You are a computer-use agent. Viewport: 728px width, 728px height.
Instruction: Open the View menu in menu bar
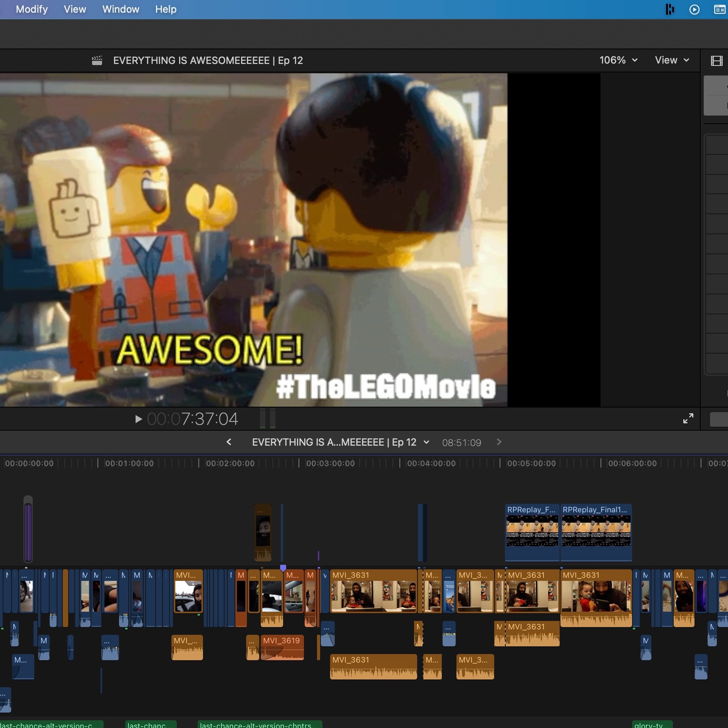[74, 9]
